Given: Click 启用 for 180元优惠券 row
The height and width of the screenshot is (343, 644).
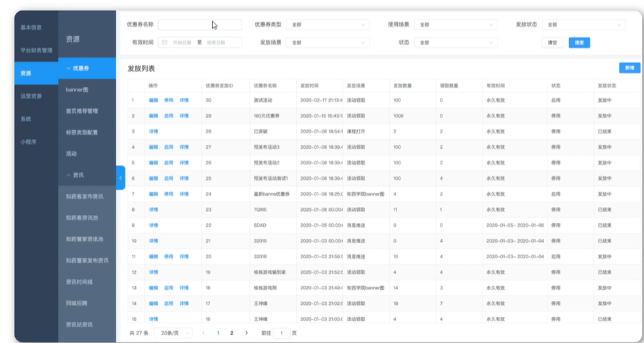Looking at the screenshot, I should [169, 116].
